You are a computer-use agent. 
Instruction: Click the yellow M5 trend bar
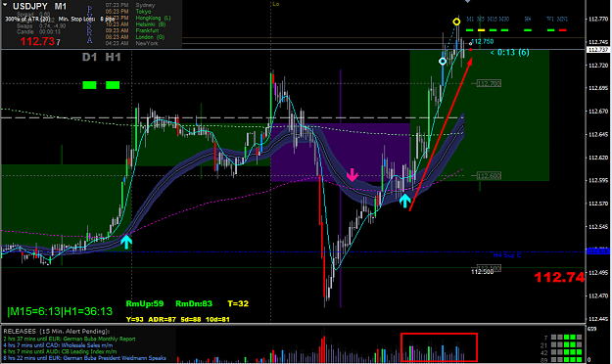point(481,30)
